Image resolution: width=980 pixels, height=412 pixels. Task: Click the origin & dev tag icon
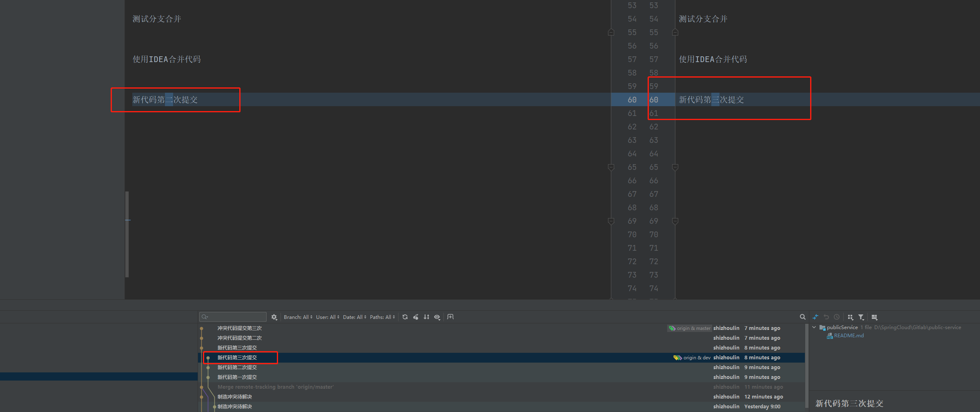pos(678,358)
